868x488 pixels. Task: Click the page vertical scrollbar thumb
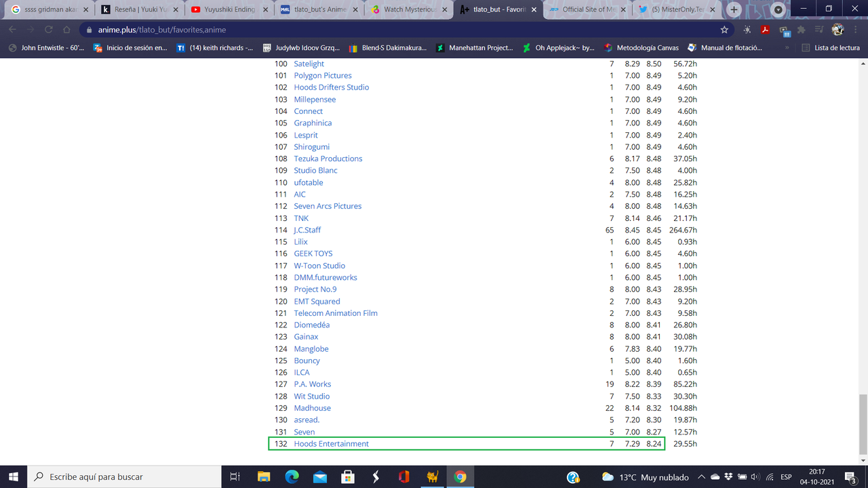(x=863, y=424)
